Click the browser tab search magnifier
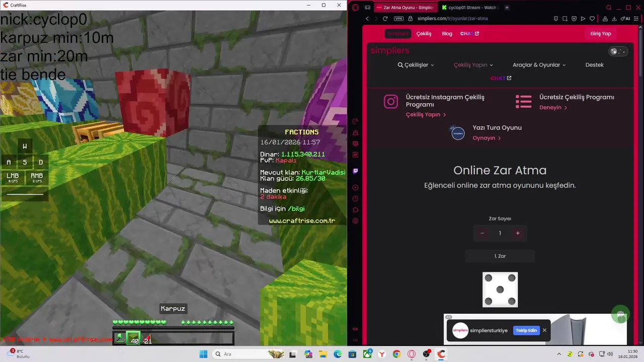The height and width of the screenshot is (362, 644). (609, 8)
